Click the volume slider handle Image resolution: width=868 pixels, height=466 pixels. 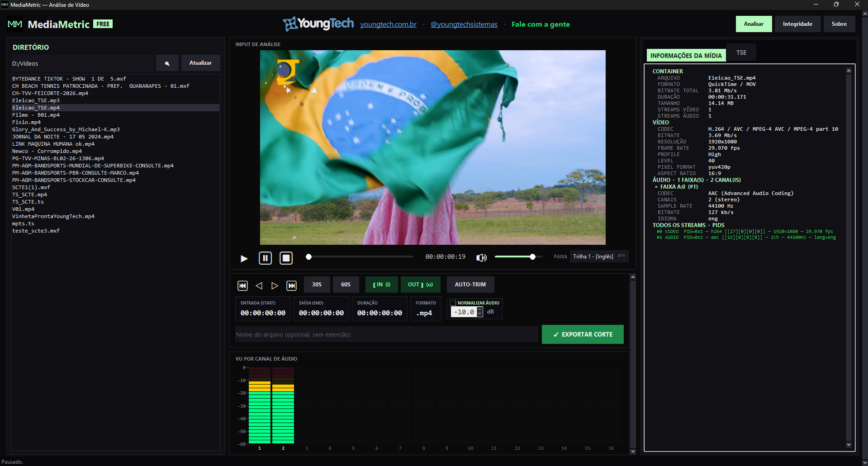[x=532, y=257]
